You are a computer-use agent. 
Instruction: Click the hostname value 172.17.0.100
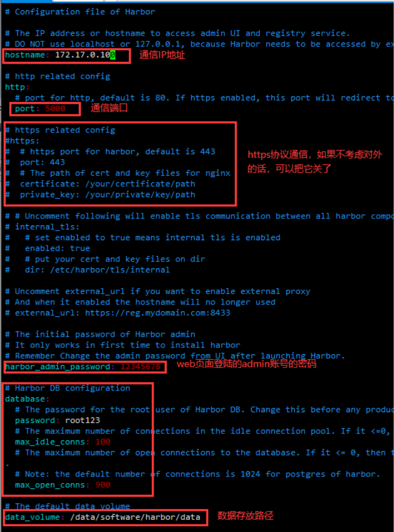click(85, 55)
